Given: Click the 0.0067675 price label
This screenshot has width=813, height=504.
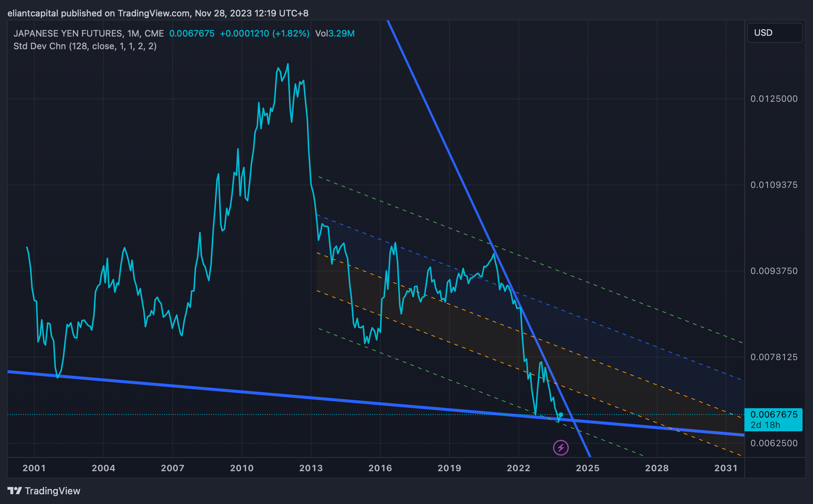Looking at the screenshot, I should pos(773,414).
